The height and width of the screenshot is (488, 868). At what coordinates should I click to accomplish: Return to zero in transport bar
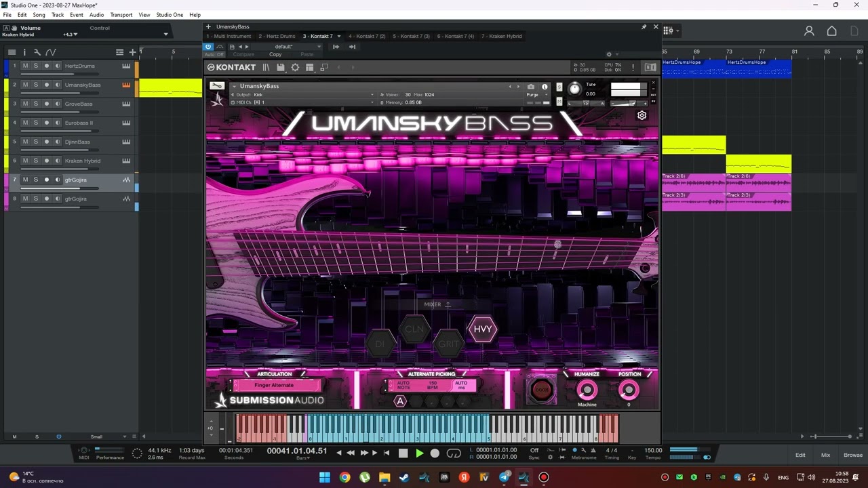point(387,453)
